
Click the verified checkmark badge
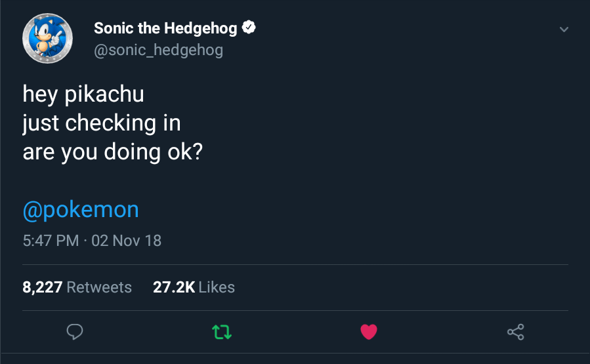(249, 28)
